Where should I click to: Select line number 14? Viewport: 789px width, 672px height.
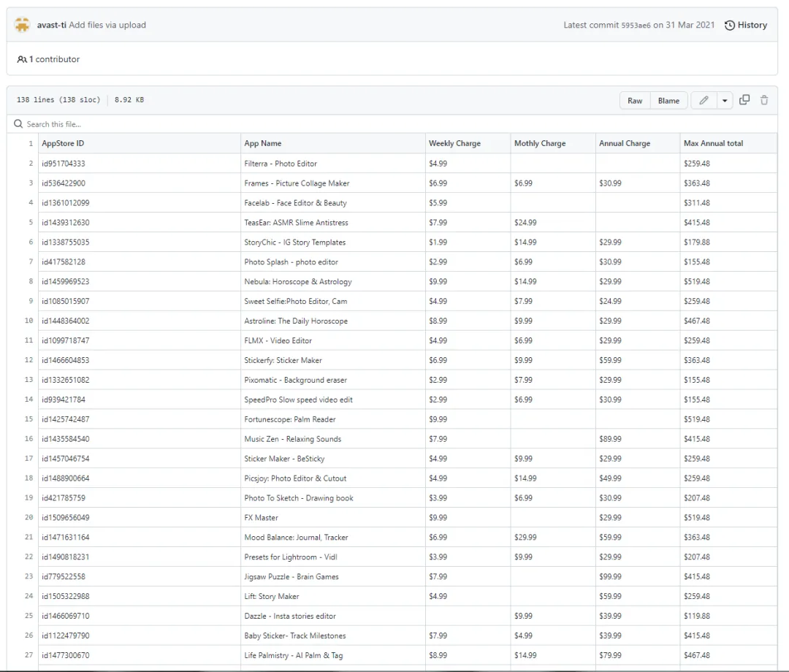pyautogui.click(x=28, y=400)
